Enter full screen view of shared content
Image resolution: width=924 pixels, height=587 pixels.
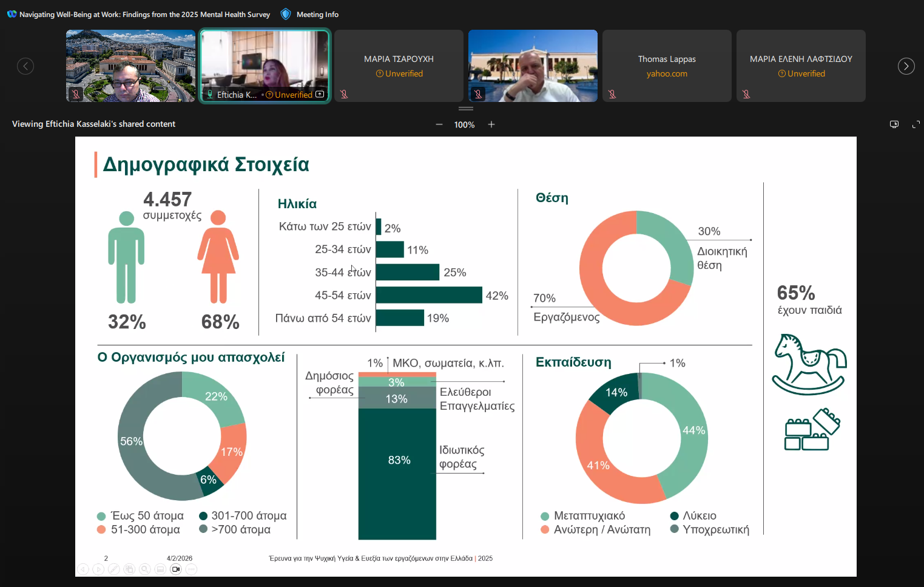click(916, 124)
